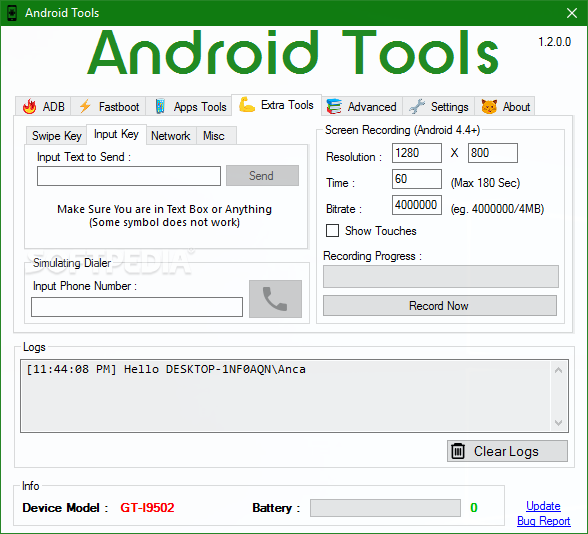
Task: Click the trash can icon on Clear Logs
Action: (x=458, y=451)
